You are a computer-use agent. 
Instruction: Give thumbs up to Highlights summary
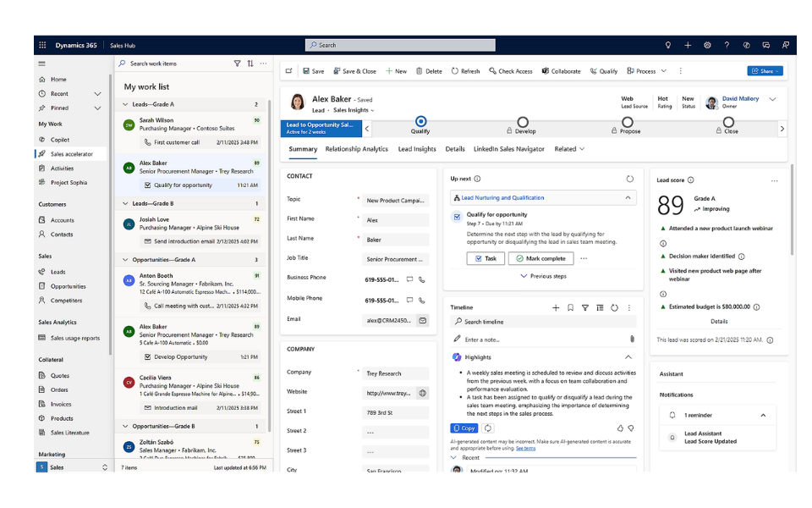620,428
